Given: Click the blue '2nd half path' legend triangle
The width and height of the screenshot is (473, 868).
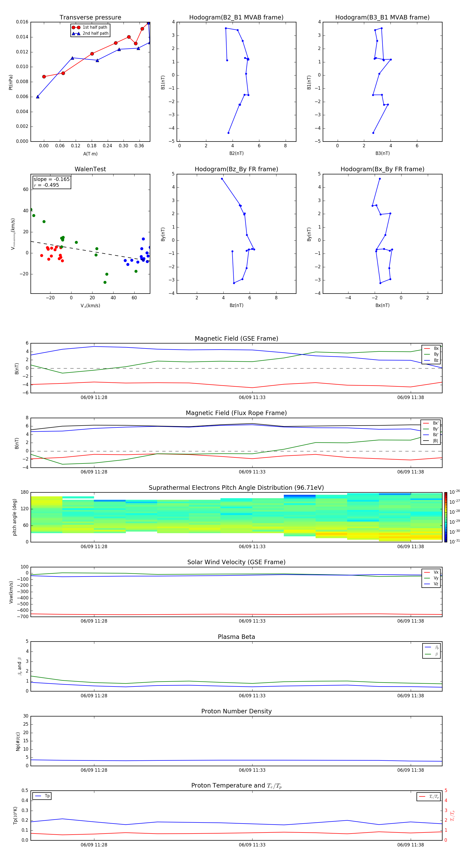Looking at the screenshot, I should (76, 33).
